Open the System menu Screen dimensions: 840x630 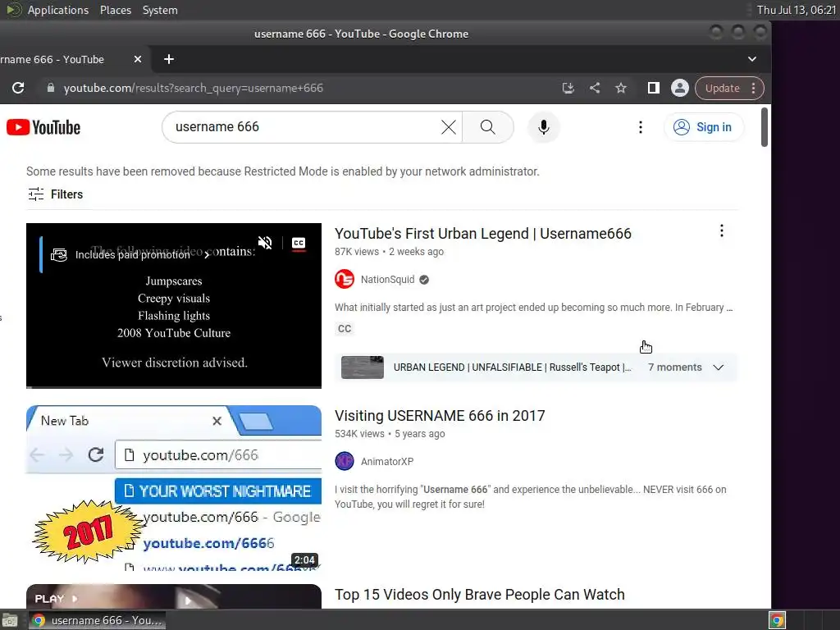pos(160,10)
